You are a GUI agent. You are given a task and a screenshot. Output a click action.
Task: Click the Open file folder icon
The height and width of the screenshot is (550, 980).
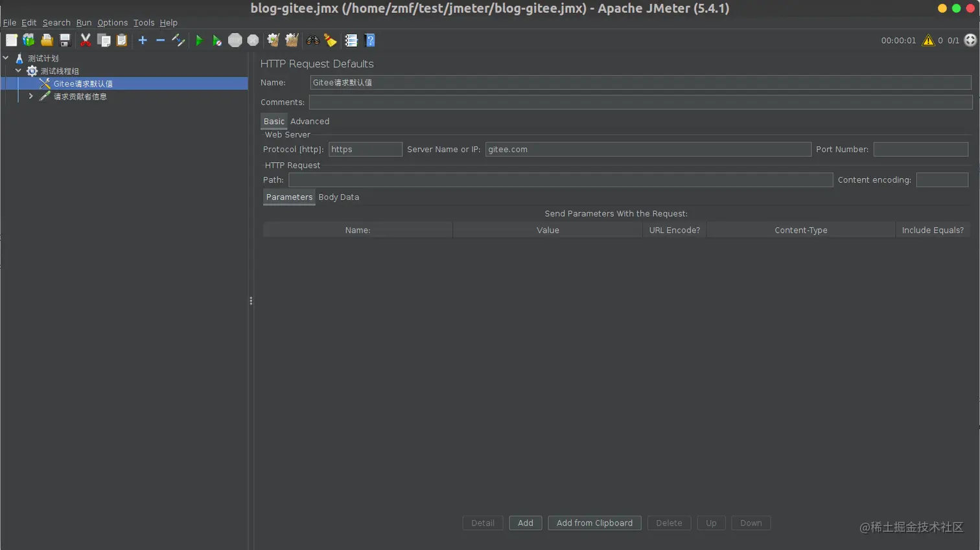click(x=47, y=40)
